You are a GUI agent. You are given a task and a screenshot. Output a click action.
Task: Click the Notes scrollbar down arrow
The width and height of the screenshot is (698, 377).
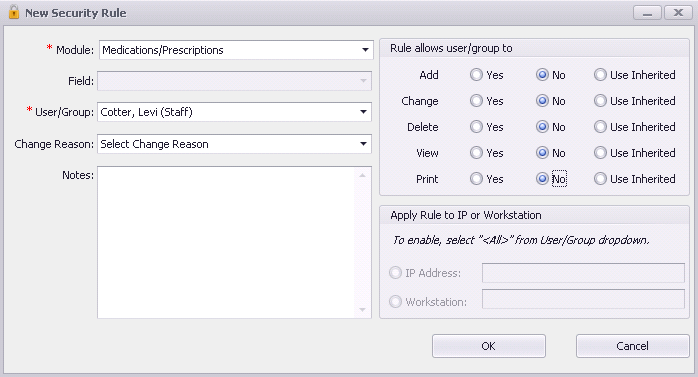click(x=363, y=310)
